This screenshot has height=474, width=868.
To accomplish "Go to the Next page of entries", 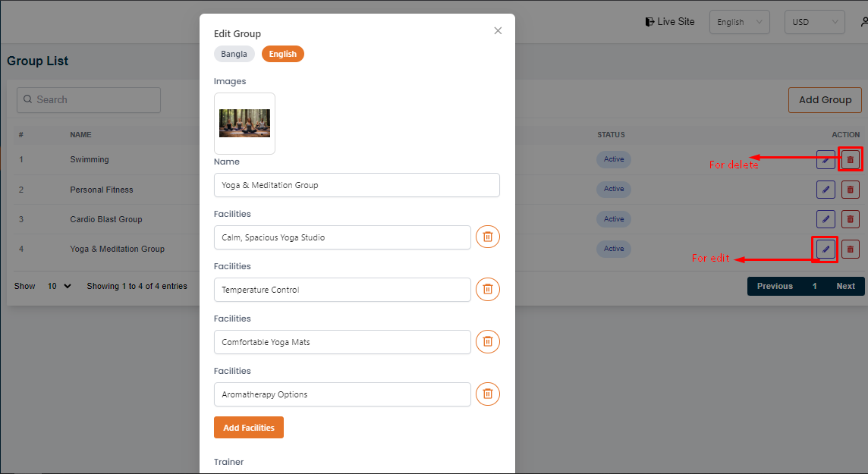I will (x=845, y=287).
